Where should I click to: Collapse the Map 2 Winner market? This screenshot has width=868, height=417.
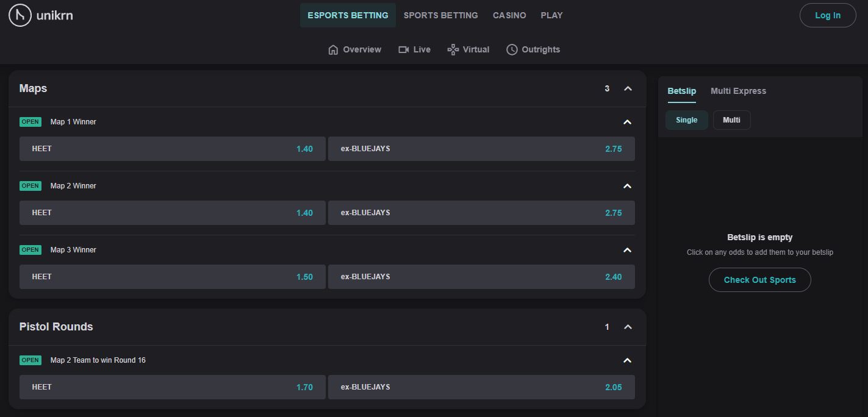click(627, 186)
